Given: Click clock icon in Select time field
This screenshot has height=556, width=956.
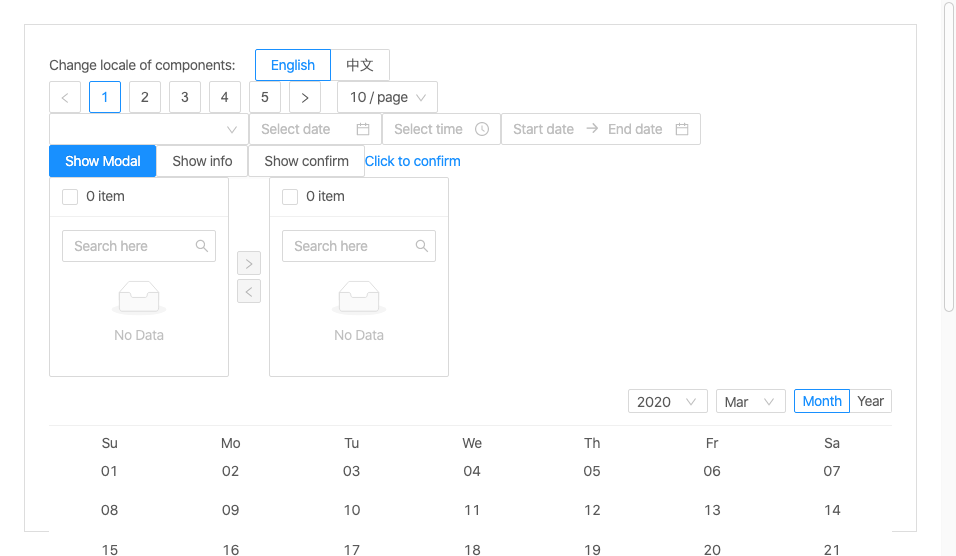Looking at the screenshot, I should [482, 129].
